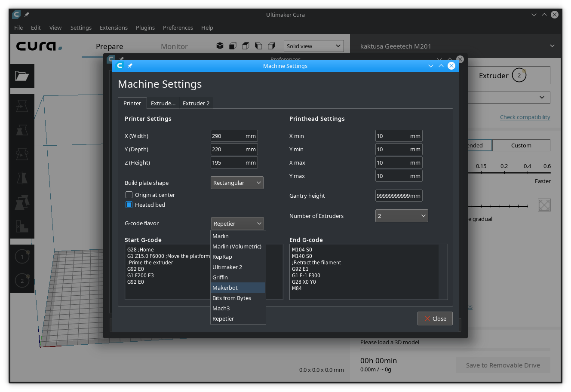Click the infill density slider track
The width and height of the screenshot is (571, 392).
(x=499, y=206)
